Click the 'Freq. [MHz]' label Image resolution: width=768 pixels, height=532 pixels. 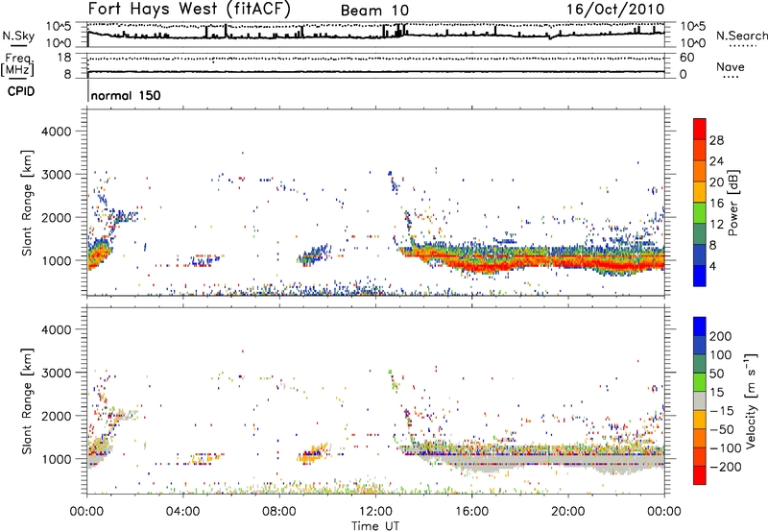[17, 65]
